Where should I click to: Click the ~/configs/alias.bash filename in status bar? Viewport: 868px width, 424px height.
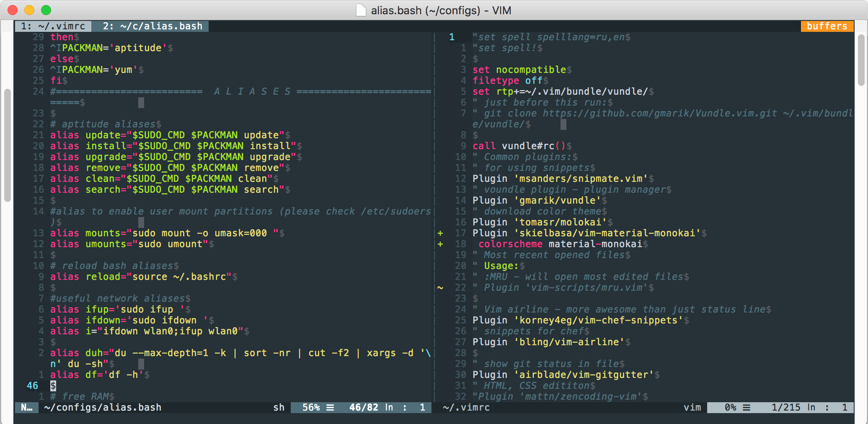(x=102, y=407)
